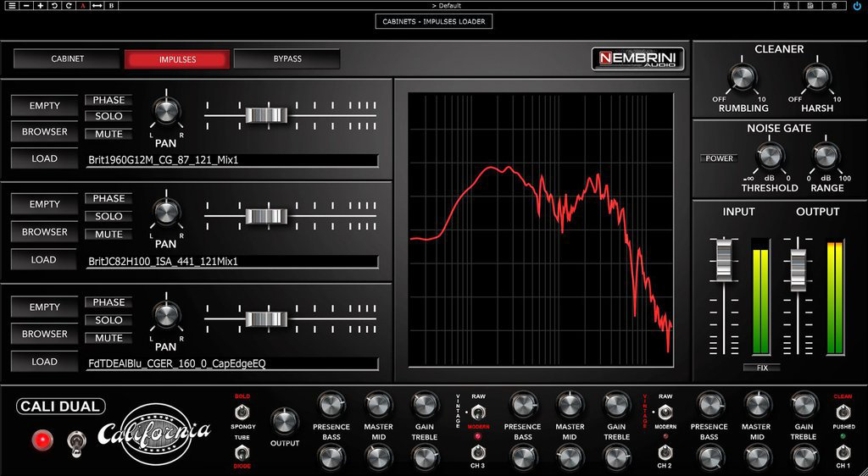This screenshot has height=476, width=868.
Task: Click EMPTY for the BritJC82H100 slot
Action: pos(44,204)
